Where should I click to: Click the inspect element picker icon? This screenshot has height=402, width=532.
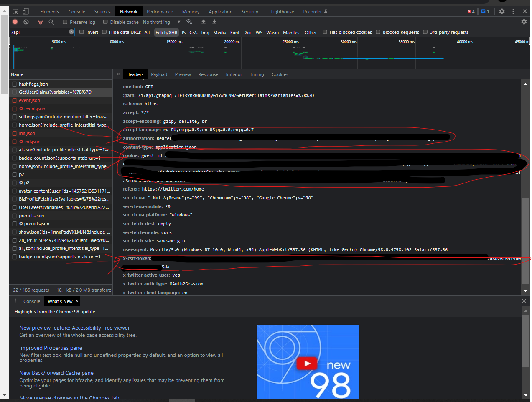15,11
